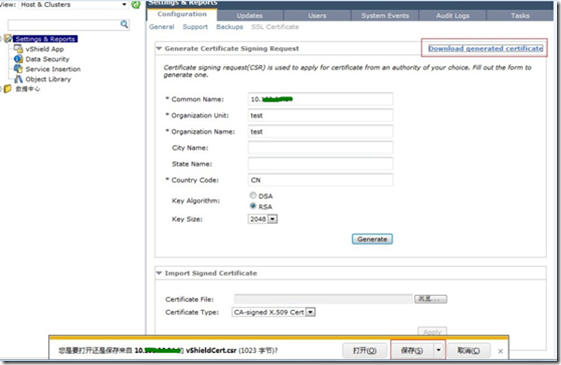This screenshot has height=365, width=561.
Task: Open the General sub-tab link
Action: click(162, 27)
